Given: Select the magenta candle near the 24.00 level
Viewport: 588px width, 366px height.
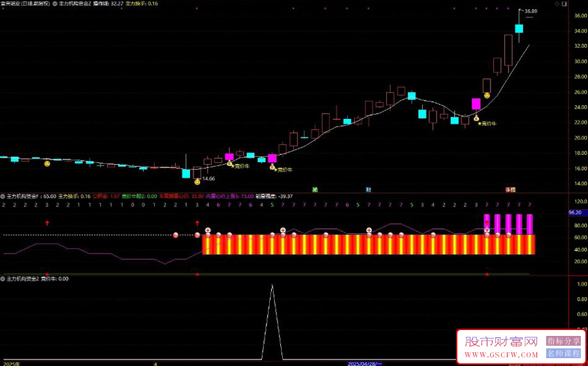Looking at the screenshot, I should point(476,104).
